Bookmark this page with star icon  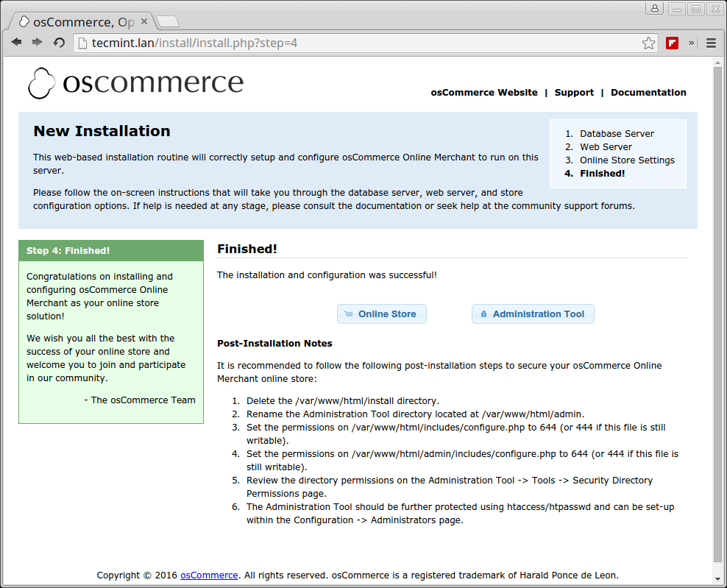(x=648, y=43)
